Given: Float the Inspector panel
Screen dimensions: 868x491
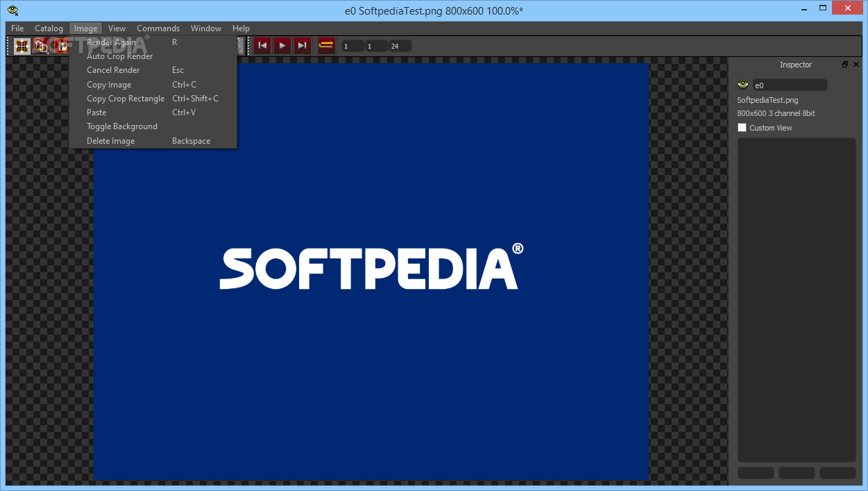Looking at the screenshot, I should coord(845,65).
